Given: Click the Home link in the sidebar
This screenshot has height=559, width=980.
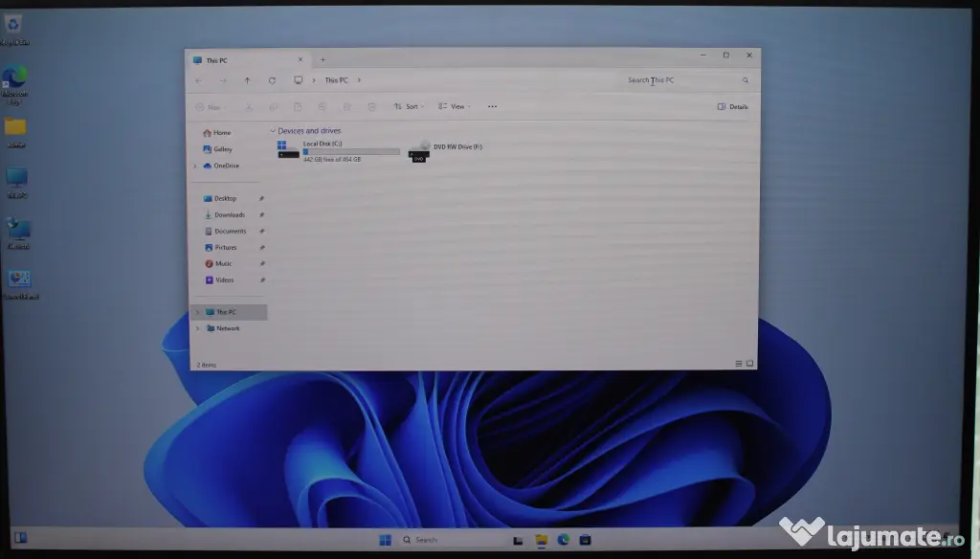Looking at the screenshot, I should [220, 133].
